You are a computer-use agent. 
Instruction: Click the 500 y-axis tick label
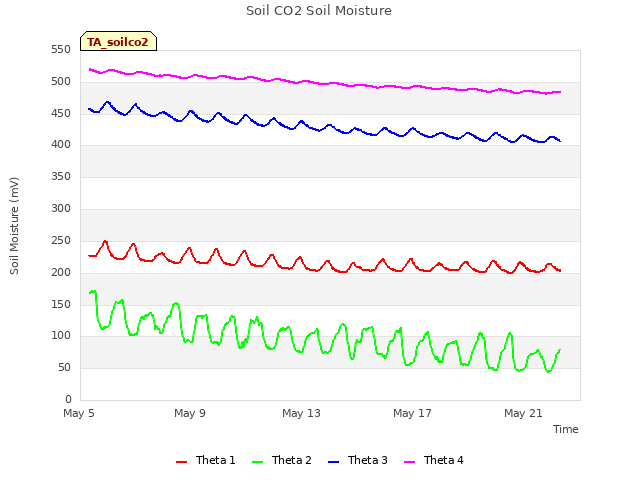coord(61,82)
